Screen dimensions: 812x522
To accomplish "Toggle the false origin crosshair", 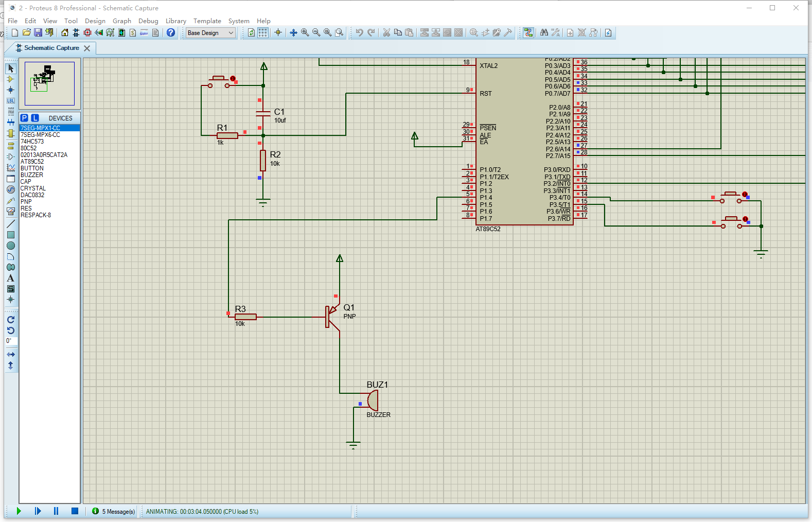I will coord(278,32).
